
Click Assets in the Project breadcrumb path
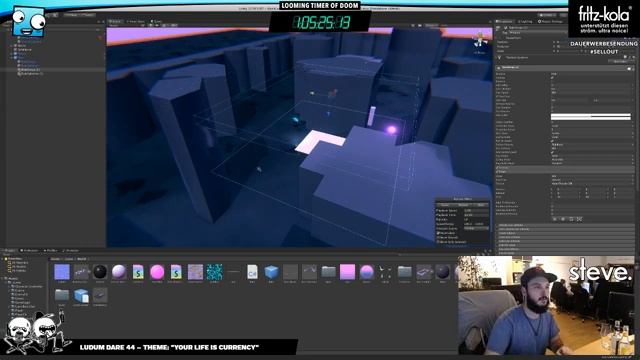click(x=55, y=259)
